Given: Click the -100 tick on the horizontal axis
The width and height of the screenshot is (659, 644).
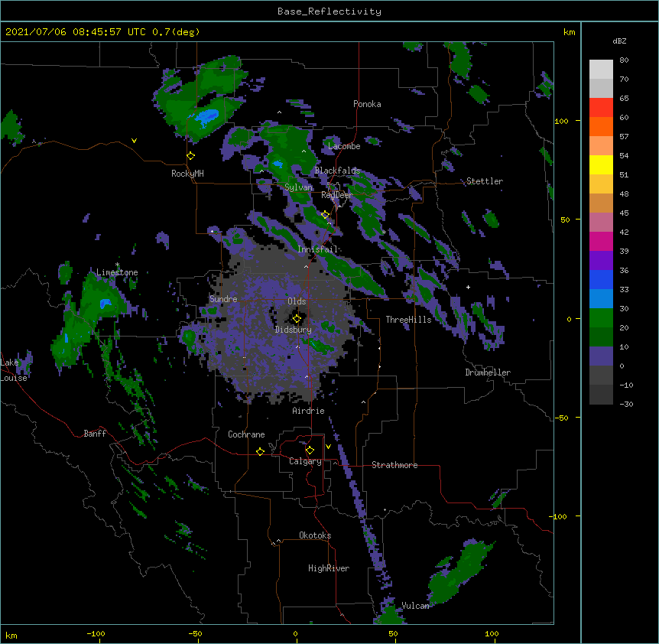Looking at the screenshot, I should 96,633.
